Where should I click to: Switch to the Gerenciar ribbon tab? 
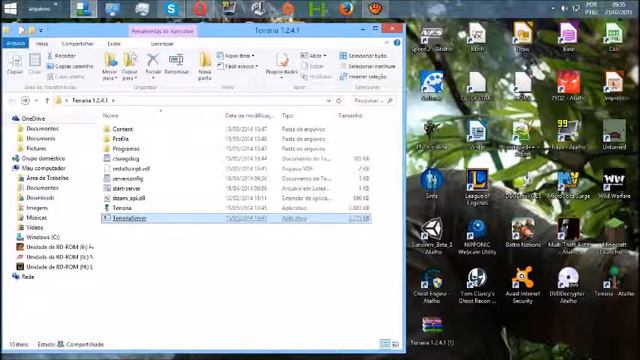coord(162,44)
